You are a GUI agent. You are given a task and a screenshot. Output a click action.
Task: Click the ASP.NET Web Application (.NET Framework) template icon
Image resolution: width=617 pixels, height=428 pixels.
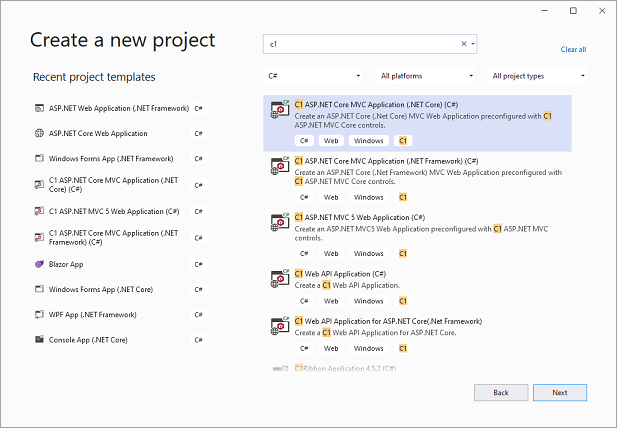pos(40,107)
